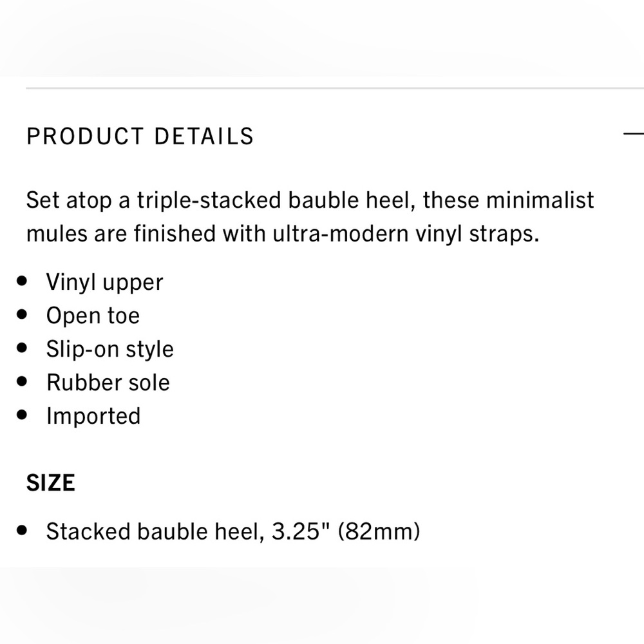Click the 'ultra-modern vinyl straps' description line
Image resolution: width=644 pixels, height=644 pixels.
tap(281, 234)
